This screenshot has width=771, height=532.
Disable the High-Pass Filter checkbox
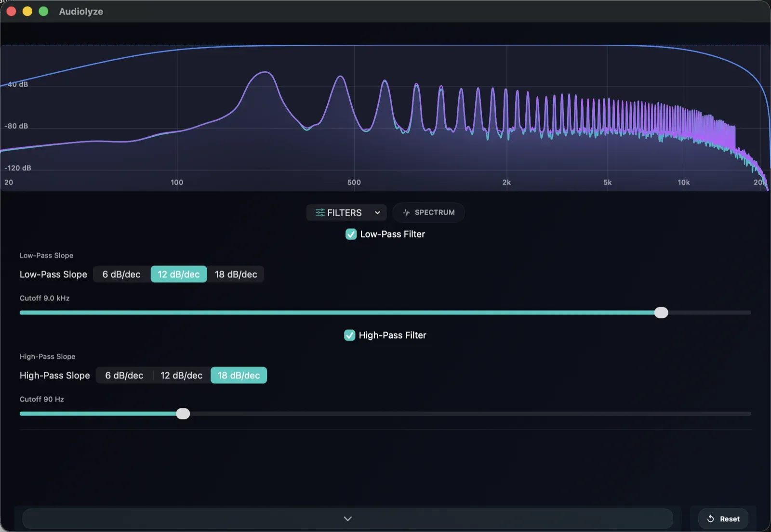349,336
